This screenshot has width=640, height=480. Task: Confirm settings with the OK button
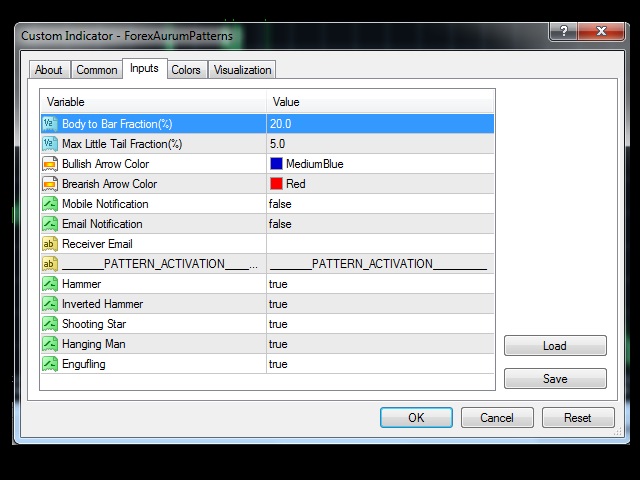pyautogui.click(x=416, y=418)
